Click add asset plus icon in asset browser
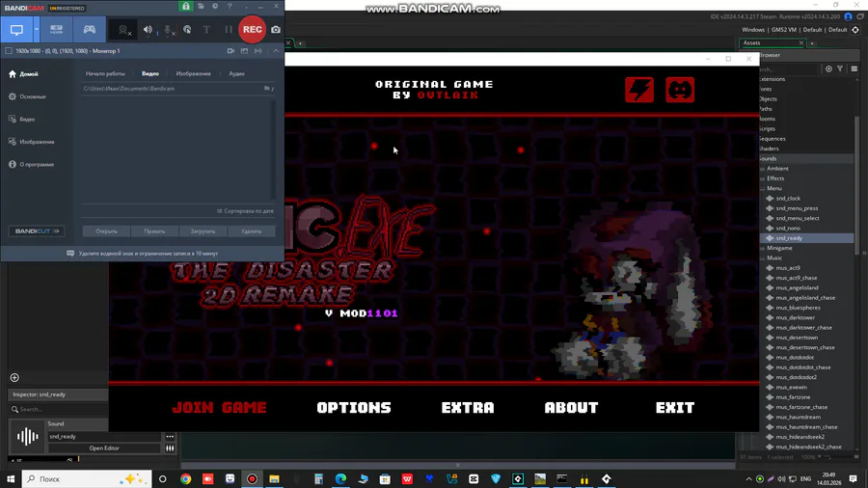868x488 pixels. [828, 69]
